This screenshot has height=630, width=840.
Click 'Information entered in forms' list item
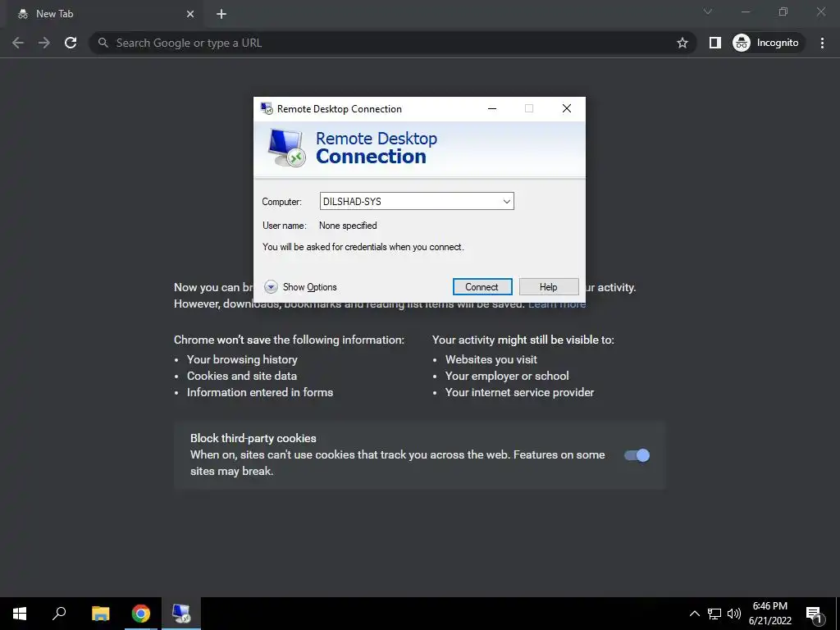(260, 393)
